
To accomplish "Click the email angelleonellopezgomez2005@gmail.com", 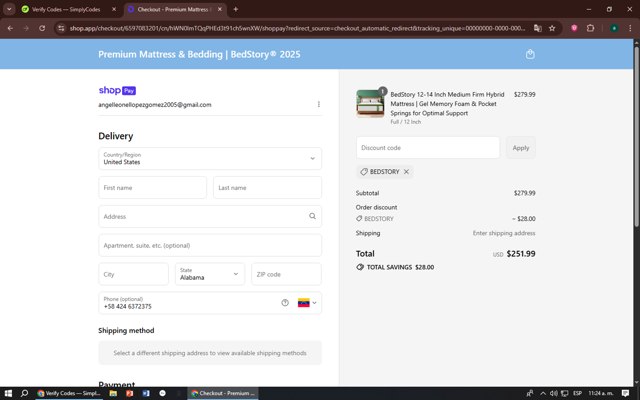I will pyautogui.click(x=155, y=104).
